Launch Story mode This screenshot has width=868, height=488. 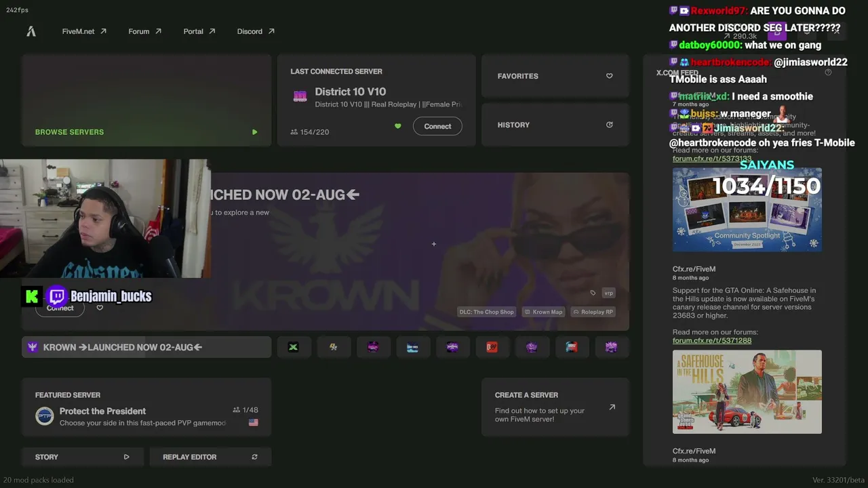83,457
